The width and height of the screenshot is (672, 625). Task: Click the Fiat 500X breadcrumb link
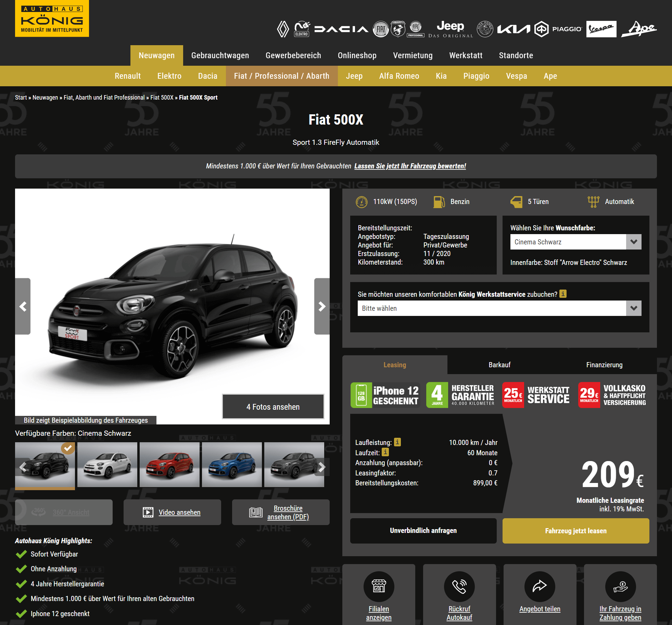[162, 98]
